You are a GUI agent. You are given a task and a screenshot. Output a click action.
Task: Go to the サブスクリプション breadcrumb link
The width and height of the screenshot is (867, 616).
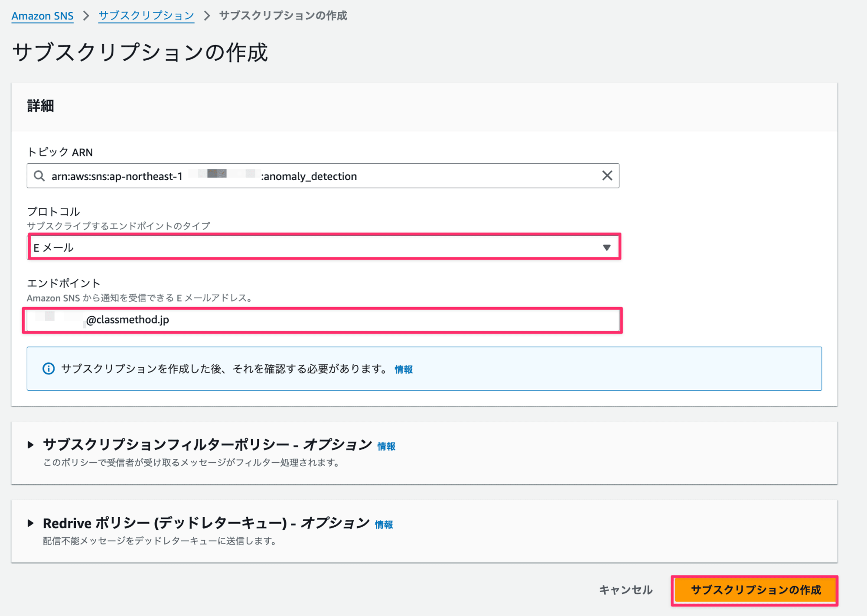click(x=146, y=16)
